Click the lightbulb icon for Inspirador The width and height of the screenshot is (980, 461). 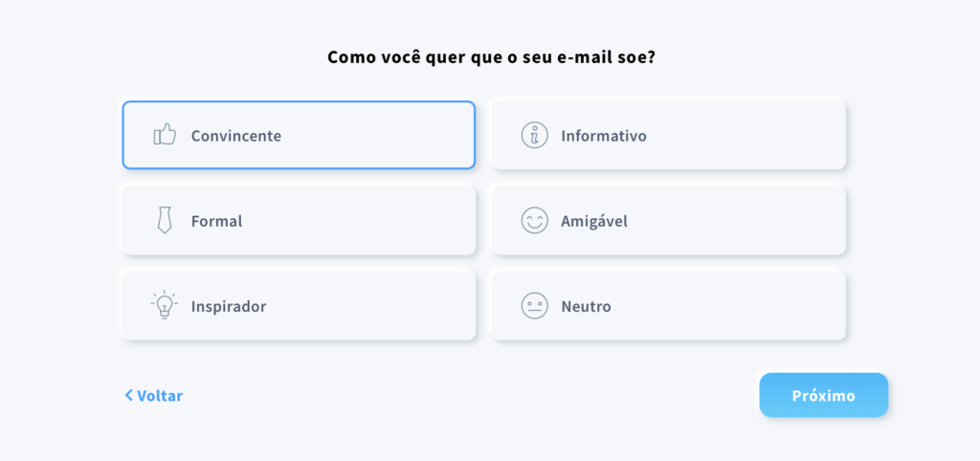pyautogui.click(x=165, y=305)
